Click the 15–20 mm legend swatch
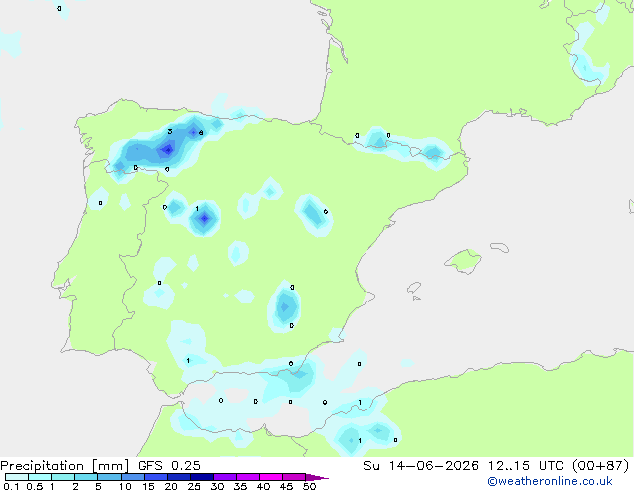Screen dimensions: 634x490 (155, 477)
